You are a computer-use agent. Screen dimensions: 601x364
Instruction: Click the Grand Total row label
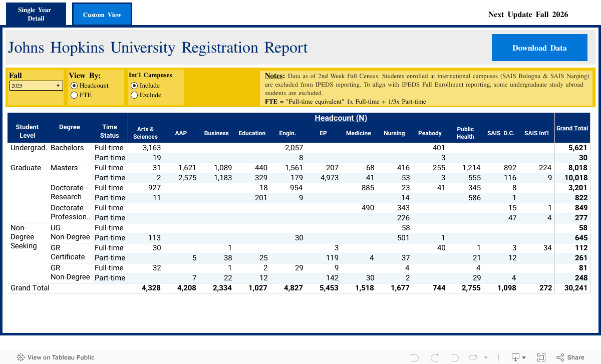tap(30, 288)
